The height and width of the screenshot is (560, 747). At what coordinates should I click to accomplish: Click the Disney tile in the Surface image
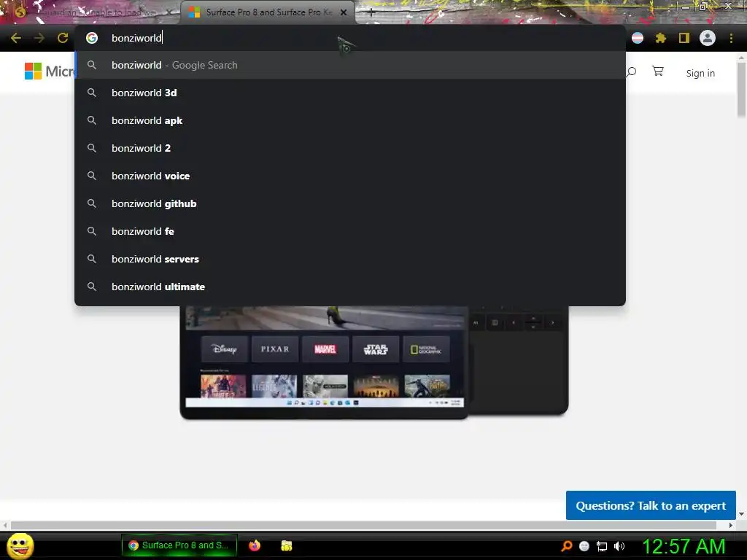(x=225, y=349)
